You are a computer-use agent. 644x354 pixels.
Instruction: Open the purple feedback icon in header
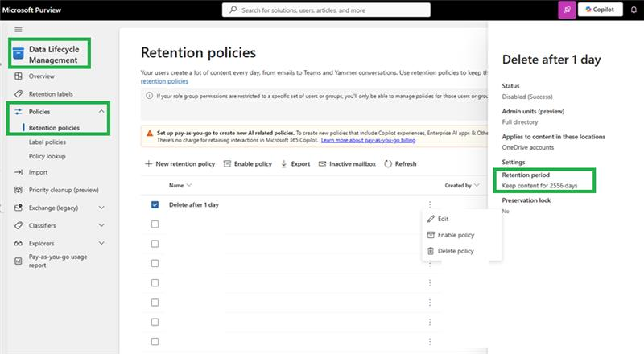pyautogui.click(x=567, y=10)
